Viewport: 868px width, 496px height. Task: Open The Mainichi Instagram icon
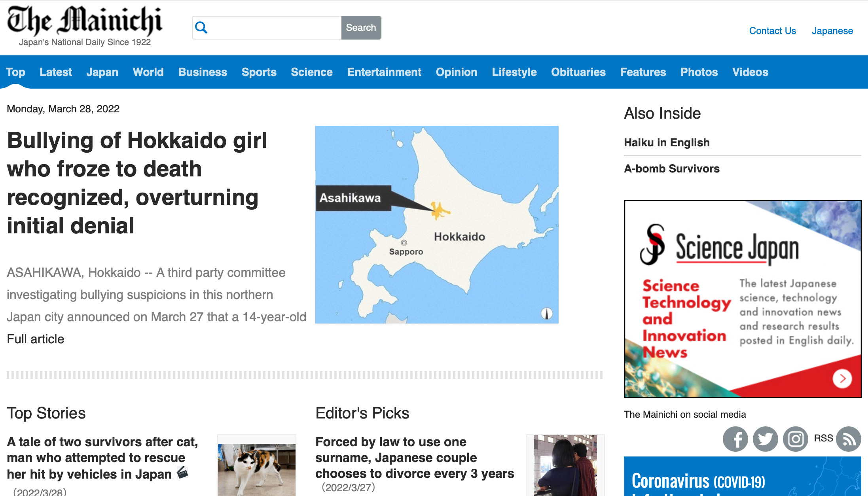click(796, 439)
